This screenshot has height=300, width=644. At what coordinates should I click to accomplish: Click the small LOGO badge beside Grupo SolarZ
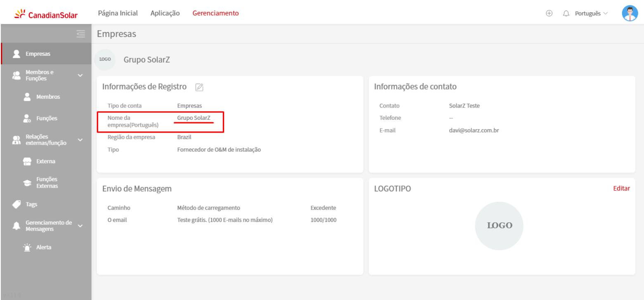[x=105, y=60]
